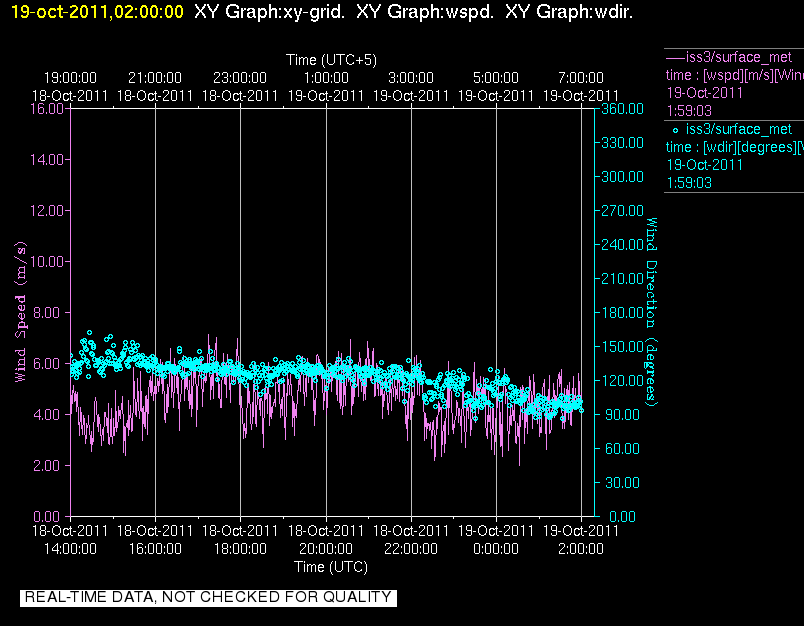
Task: Click the 'REAL-TIME DATA, NOT CHECKED FOR QUALITY' banner
Action: 208,597
